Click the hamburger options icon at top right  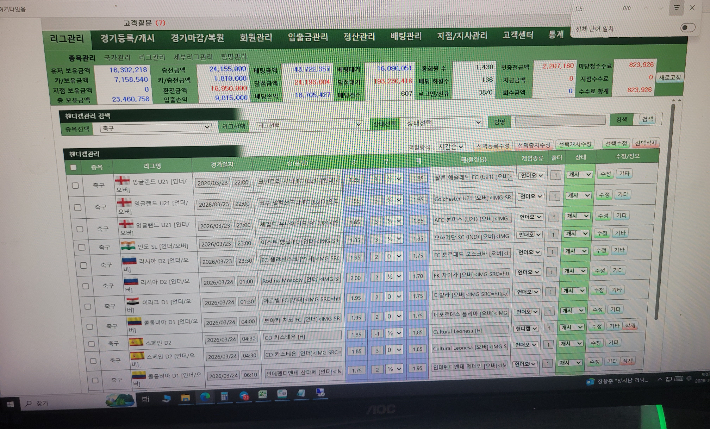coord(676,8)
